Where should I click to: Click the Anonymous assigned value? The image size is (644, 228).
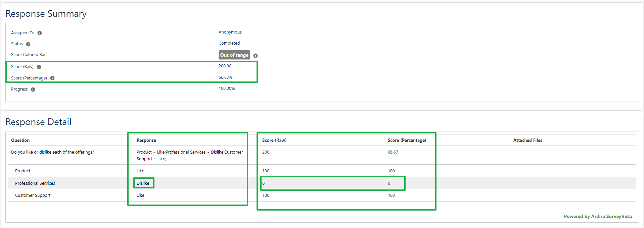tap(230, 32)
